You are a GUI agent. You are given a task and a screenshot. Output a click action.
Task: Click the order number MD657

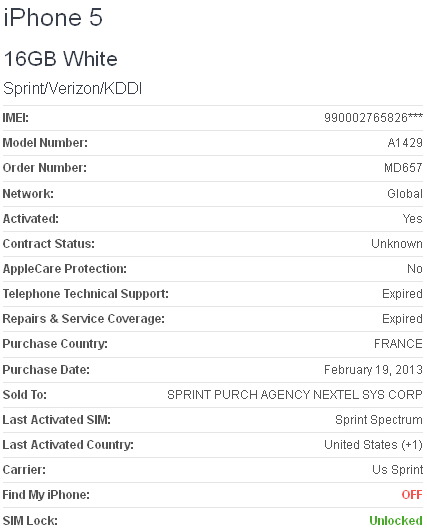(403, 168)
